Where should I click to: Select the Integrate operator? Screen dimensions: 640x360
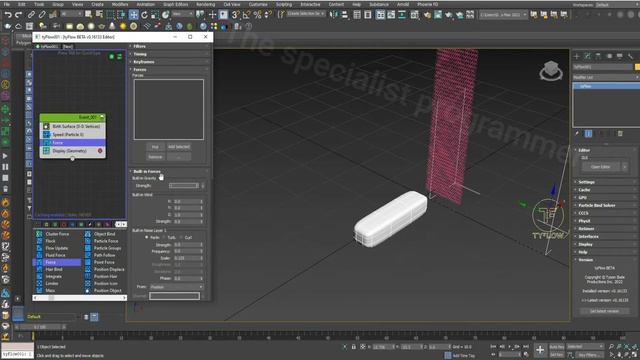click(x=52, y=276)
